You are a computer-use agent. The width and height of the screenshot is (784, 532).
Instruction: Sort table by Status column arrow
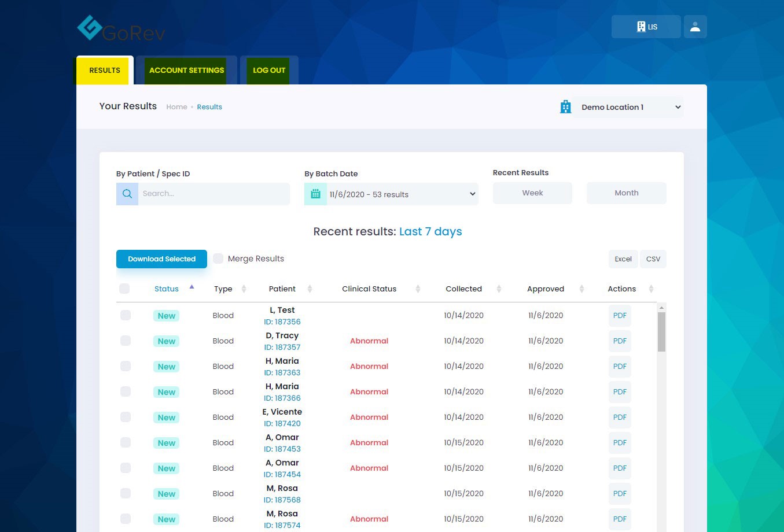[x=192, y=287]
